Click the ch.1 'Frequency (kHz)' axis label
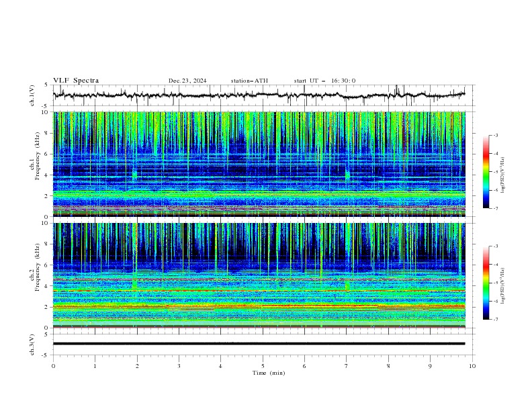The height and width of the screenshot is (411, 532). click(38, 156)
